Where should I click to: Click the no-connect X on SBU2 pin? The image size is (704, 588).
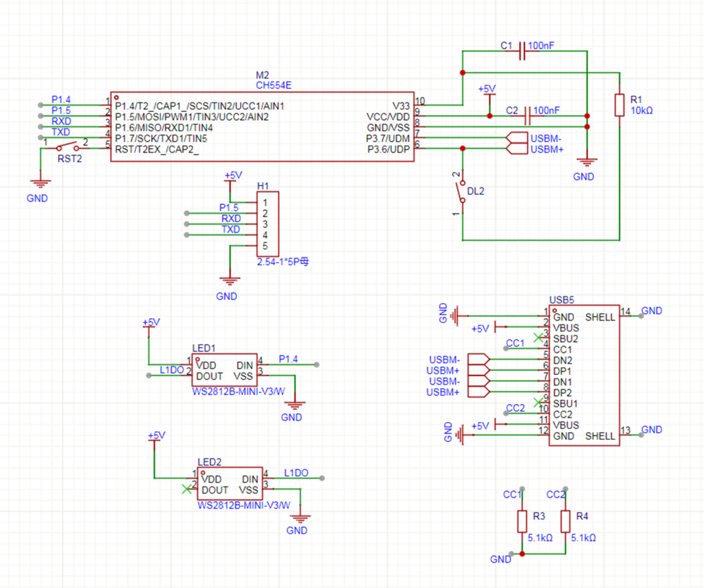538,338
